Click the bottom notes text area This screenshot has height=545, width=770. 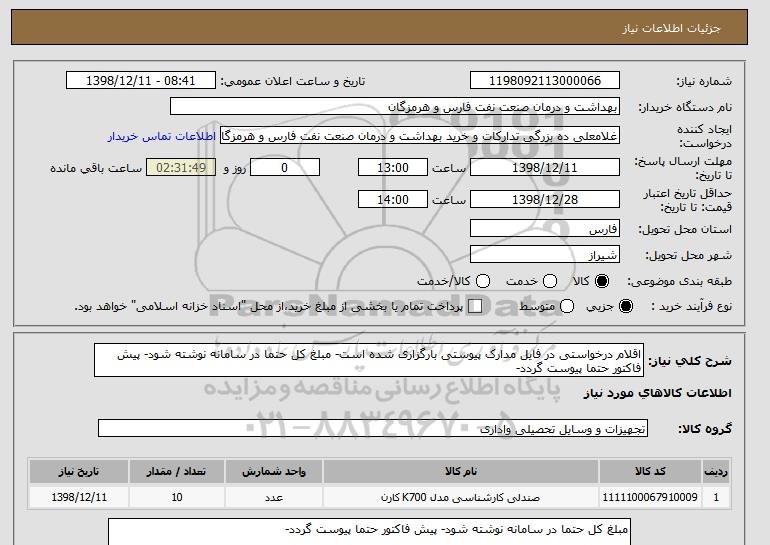(369, 531)
